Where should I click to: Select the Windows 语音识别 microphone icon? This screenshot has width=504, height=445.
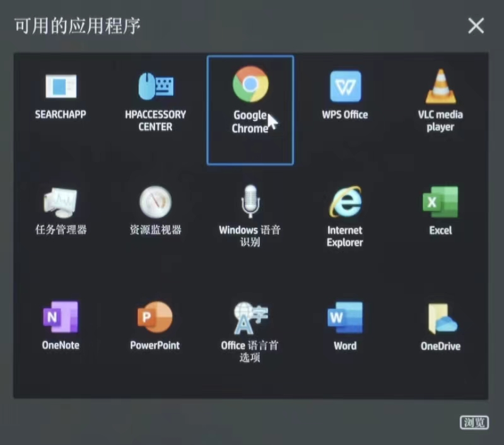pyautogui.click(x=250, y=201)
